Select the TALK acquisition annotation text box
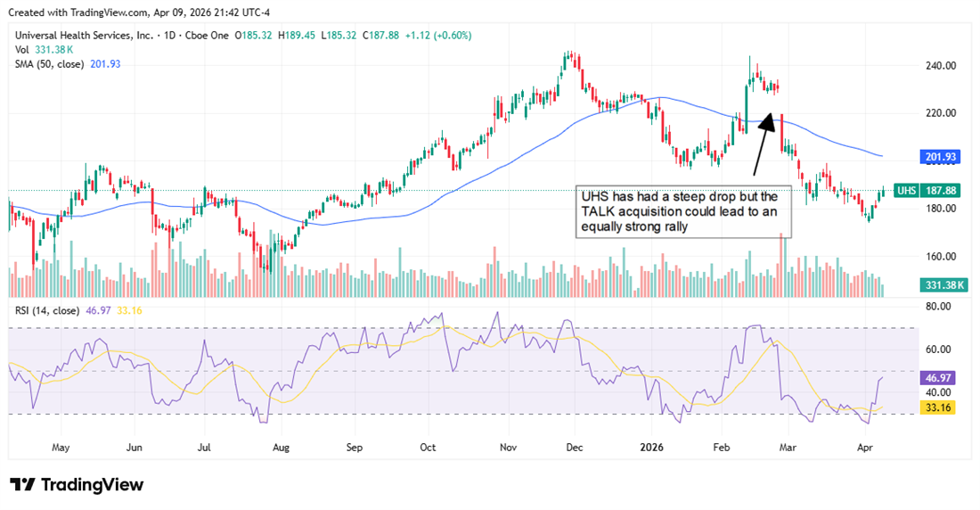 pyautogui.click(x=680, y=211)
